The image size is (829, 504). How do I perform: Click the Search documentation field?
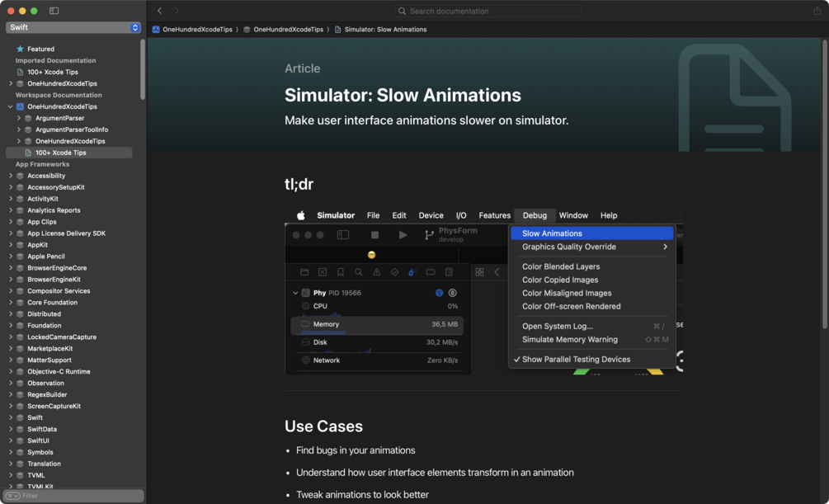(488, 11)
